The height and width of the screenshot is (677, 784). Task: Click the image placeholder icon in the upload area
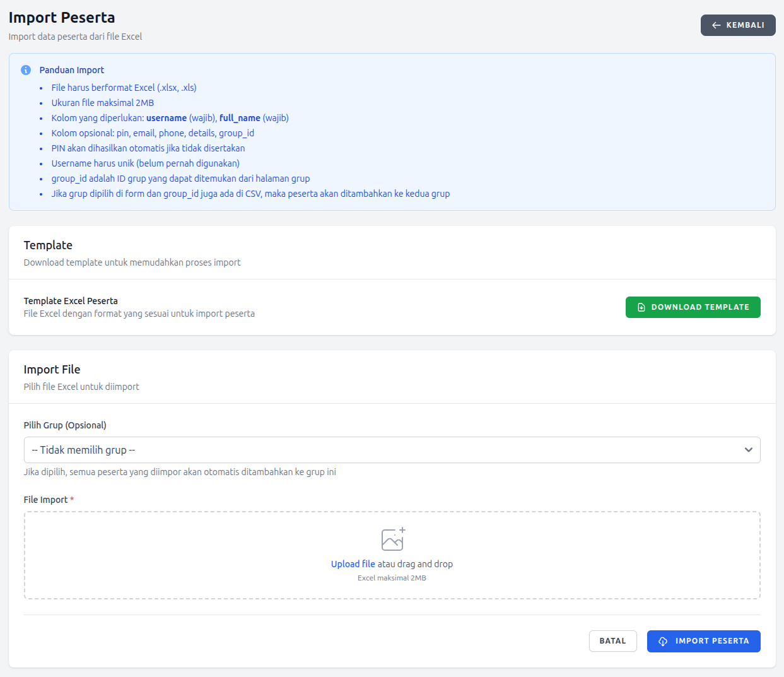(393, 539)
